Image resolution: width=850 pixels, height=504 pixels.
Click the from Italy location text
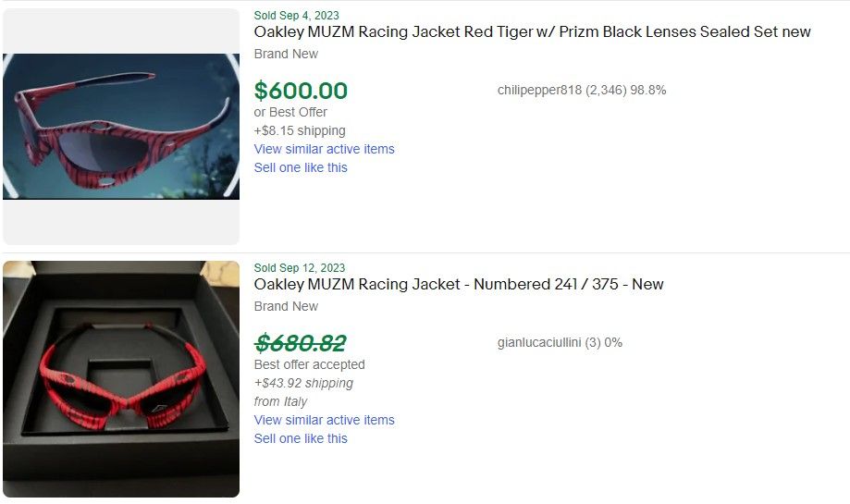[280, 401]
